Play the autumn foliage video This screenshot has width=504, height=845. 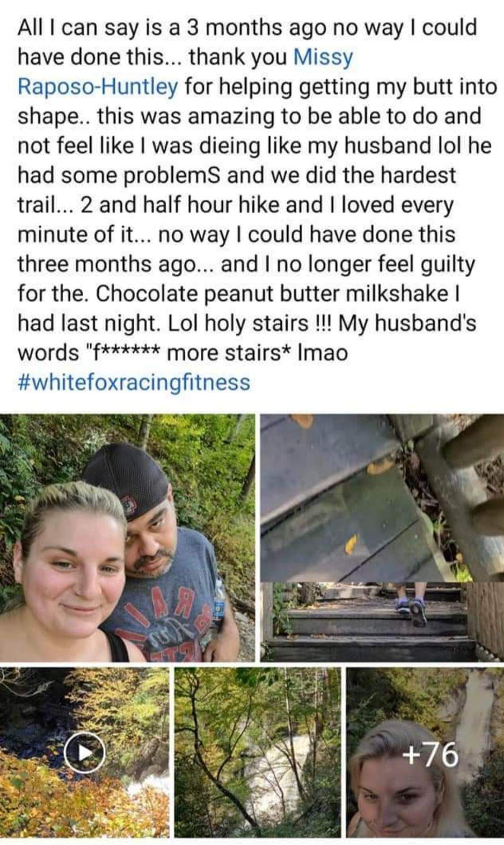84,753
